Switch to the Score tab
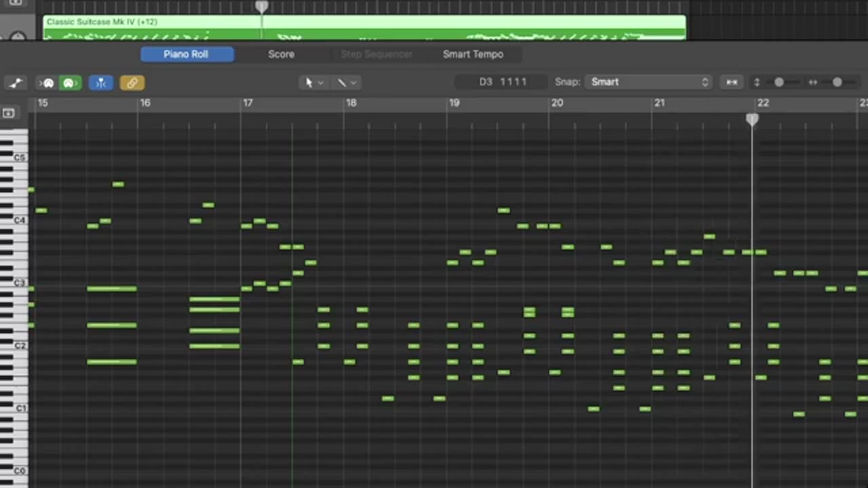The width and height of the screenshot is (868, 488). [x=281, y=54]
